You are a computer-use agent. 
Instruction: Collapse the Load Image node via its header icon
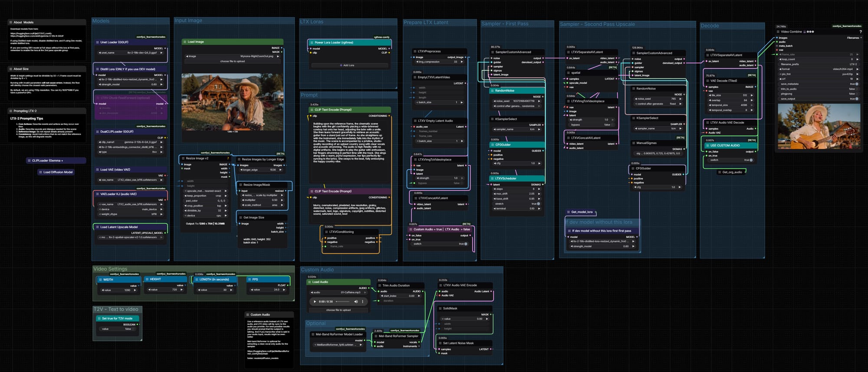coord(184,42)
